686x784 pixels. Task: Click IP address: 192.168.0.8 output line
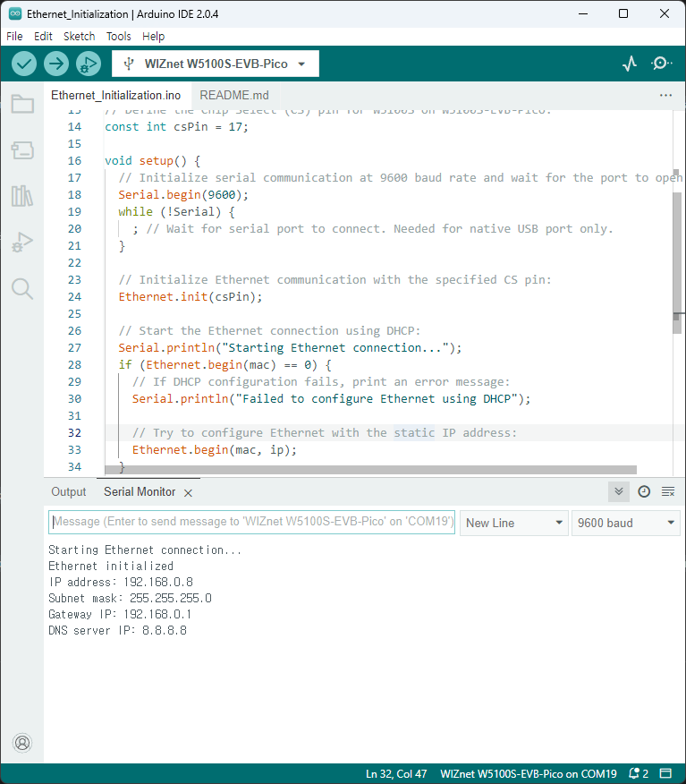[121, 582]
